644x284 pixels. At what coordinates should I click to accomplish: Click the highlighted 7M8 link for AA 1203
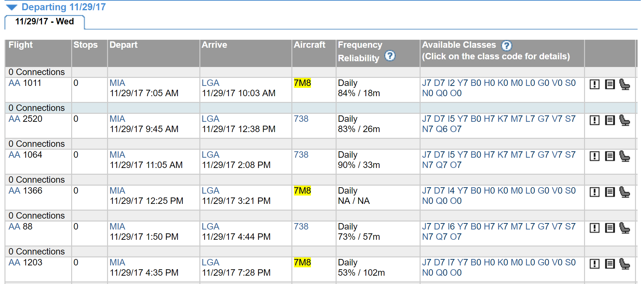click(302, 263)
